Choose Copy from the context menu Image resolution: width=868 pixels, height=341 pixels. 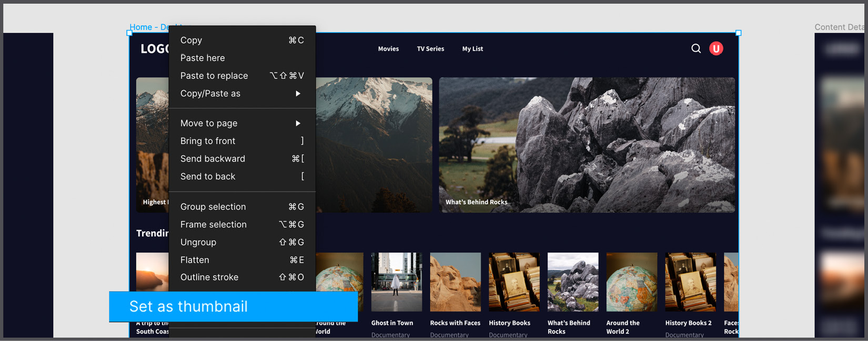(242, 40)
